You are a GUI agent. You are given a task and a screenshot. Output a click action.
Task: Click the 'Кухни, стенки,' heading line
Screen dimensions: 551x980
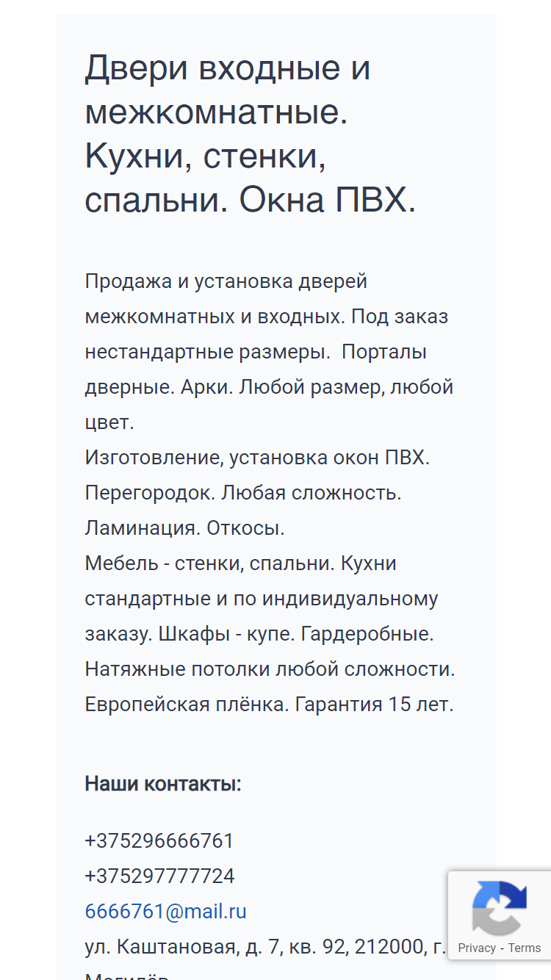coord(206,156)
